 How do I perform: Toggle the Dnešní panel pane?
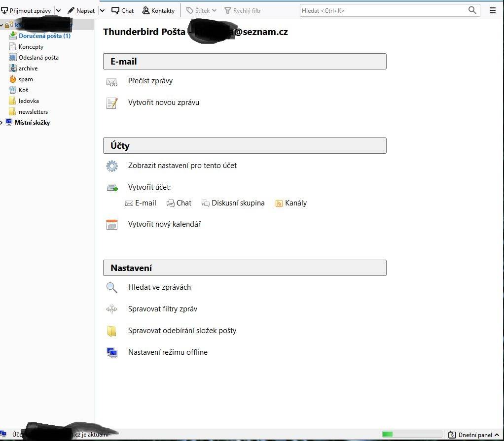click(474, 435)
